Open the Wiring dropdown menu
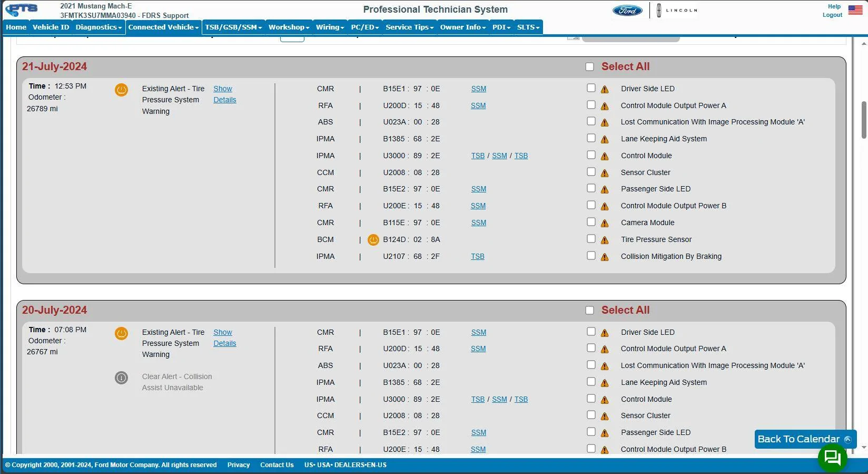This screenshot has height=474, width=868. point(330,27)
